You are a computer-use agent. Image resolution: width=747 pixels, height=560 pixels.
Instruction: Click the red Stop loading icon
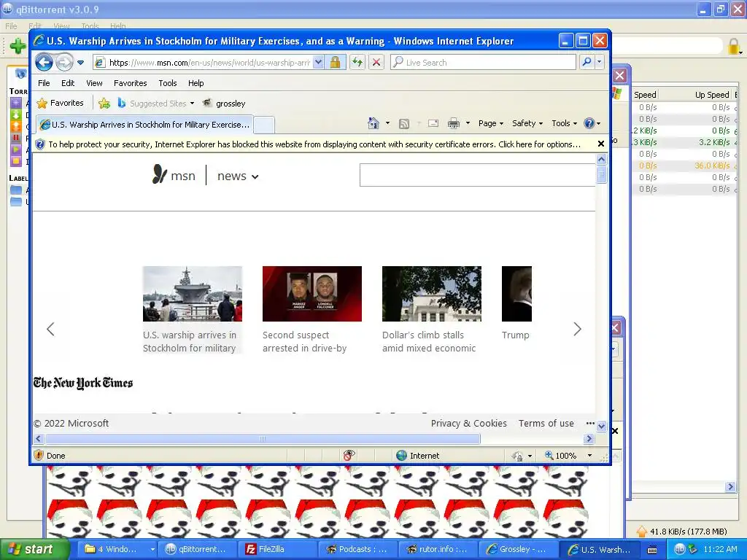[x=376, y=63]
